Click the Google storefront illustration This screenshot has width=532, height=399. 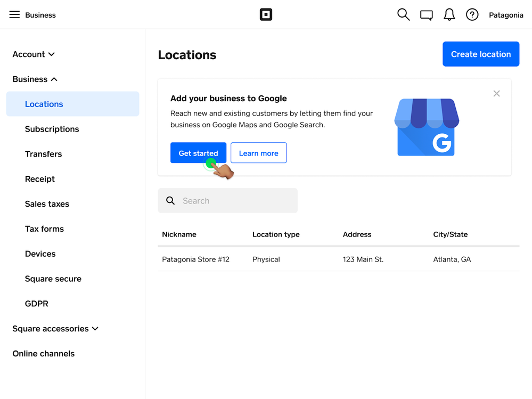(x=427, y=127)
